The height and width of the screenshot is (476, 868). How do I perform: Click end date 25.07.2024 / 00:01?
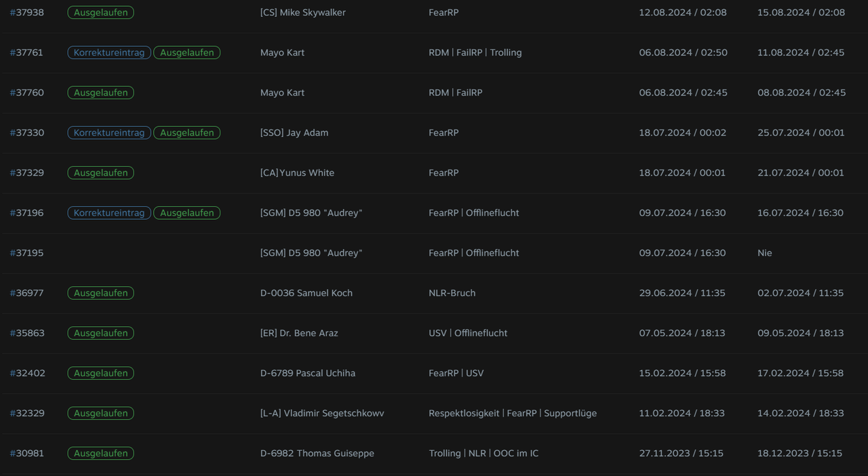(801, 132)
